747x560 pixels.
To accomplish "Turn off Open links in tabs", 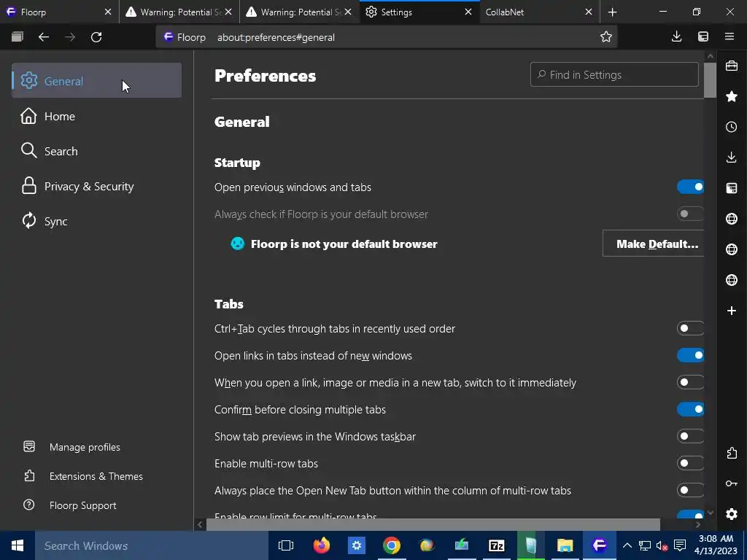I will tap(690, 355).
